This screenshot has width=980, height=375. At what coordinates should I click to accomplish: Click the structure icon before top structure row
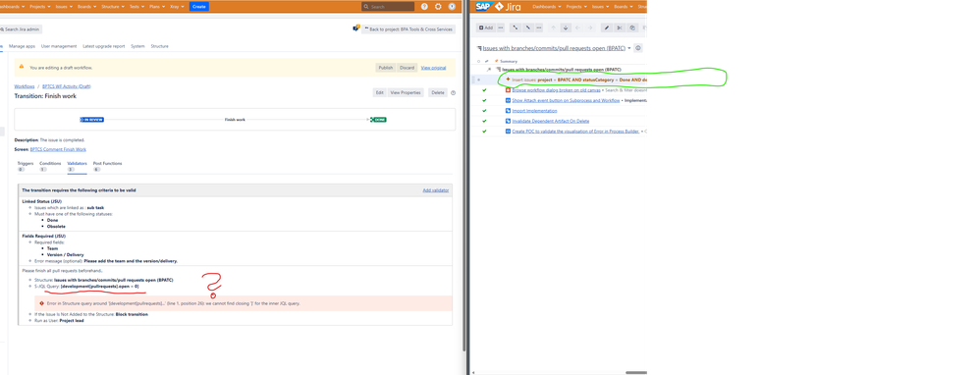498,70
